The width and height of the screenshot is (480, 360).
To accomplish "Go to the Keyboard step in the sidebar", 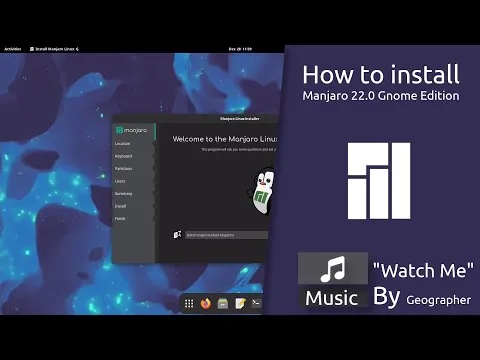I will click(x=123, y=156).
